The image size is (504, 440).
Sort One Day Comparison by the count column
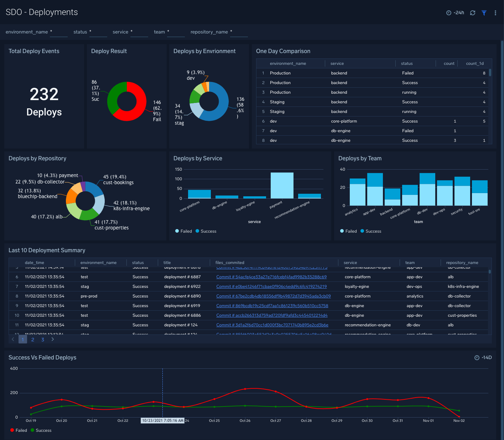pos(449,63)
